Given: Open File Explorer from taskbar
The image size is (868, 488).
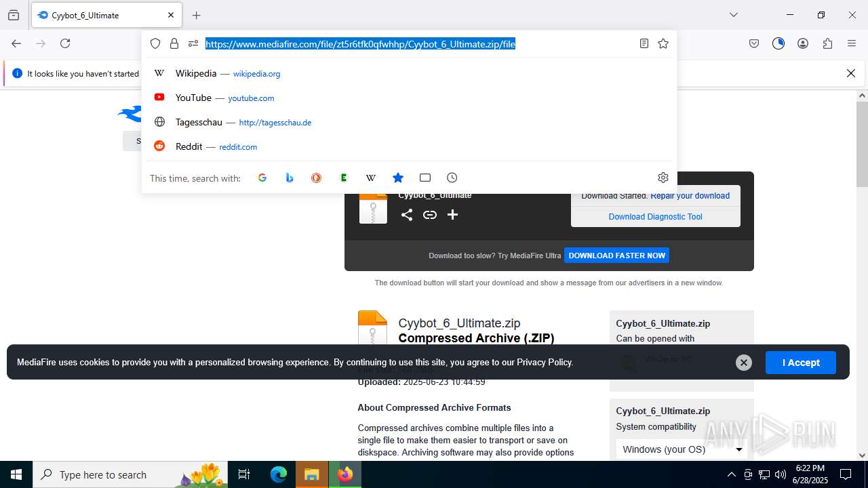Looking at the screenshot, I should 311,474.
